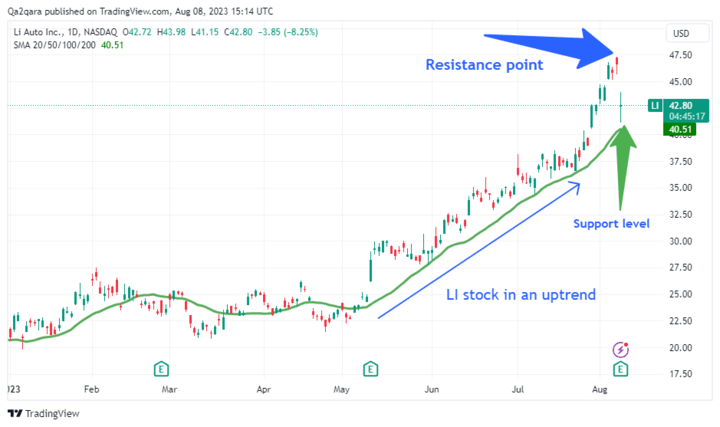Click the 45.00 price axis label
Screen dimensions: 720x427
tap(681, 82)
